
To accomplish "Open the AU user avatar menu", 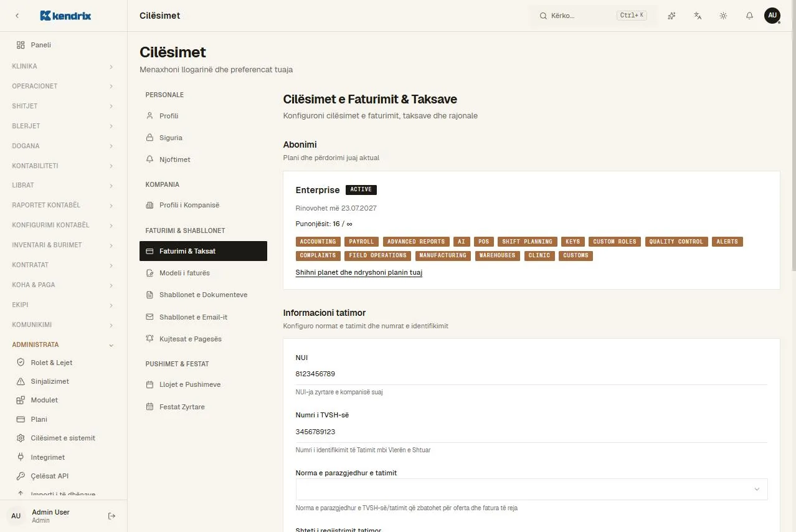I will click(772, 16).
